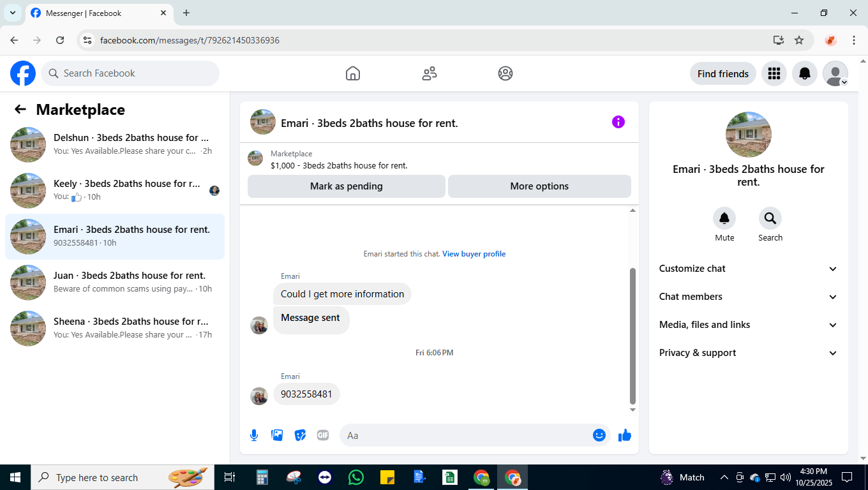Choose a GIF icon
The image size is (868, 490).
323,435
